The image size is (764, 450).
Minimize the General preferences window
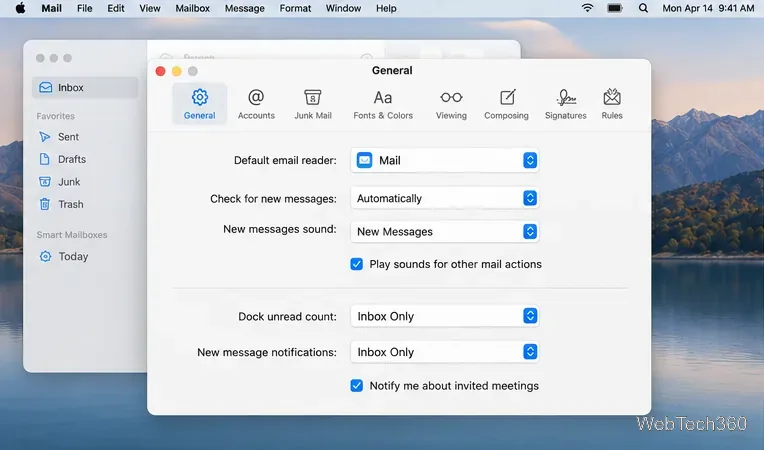[176, 71]
